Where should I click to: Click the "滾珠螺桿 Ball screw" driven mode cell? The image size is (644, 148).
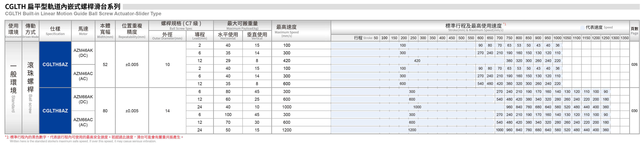tap(31, 88)
